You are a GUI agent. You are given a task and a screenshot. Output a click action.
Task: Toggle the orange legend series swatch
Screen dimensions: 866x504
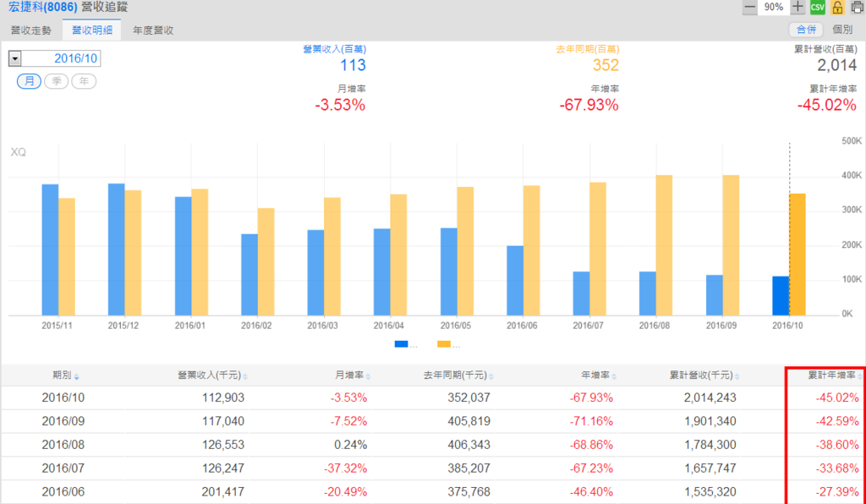tap(444, 344)
